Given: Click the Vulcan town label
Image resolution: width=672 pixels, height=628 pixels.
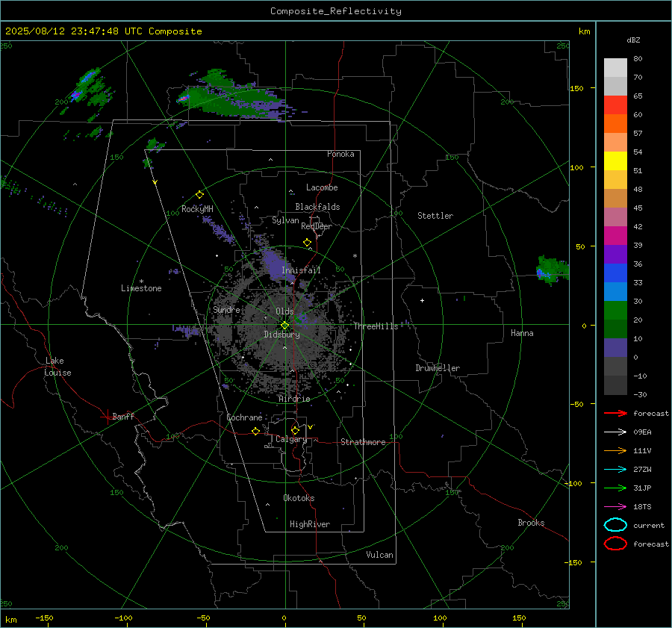Looking at the screenshot, I should pos(379,555).
